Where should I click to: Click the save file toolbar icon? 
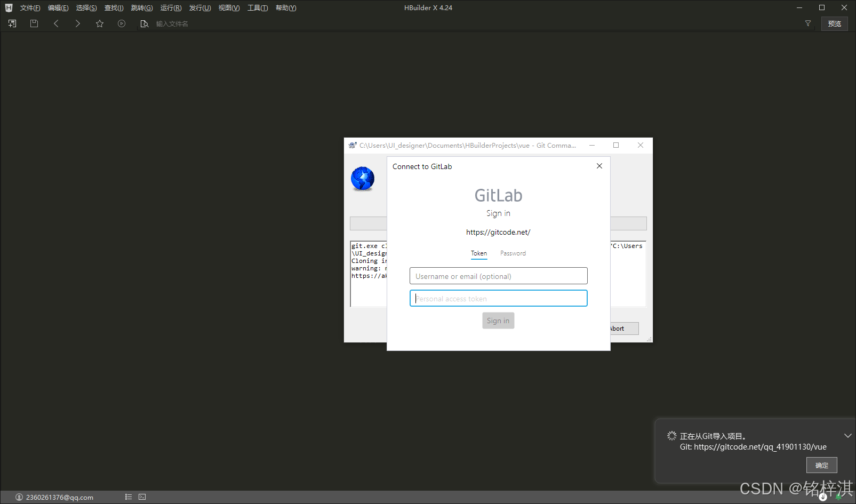tap(34, 23)
